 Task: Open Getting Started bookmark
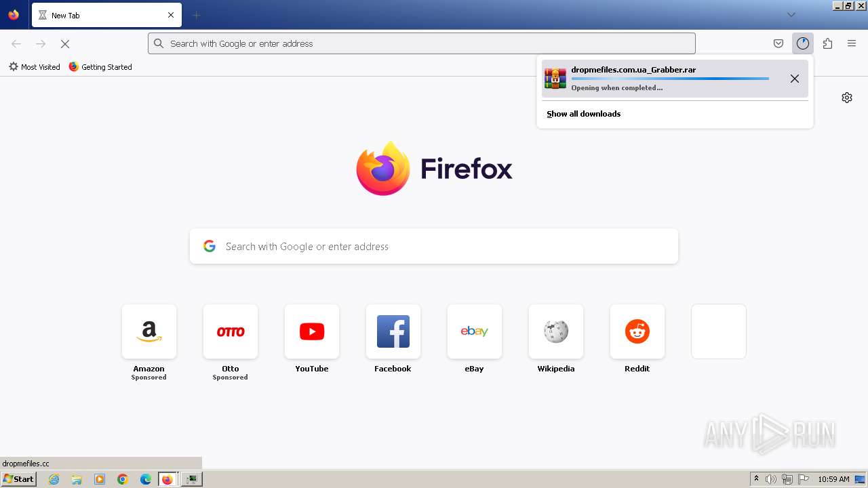click(x=100, y=67)
